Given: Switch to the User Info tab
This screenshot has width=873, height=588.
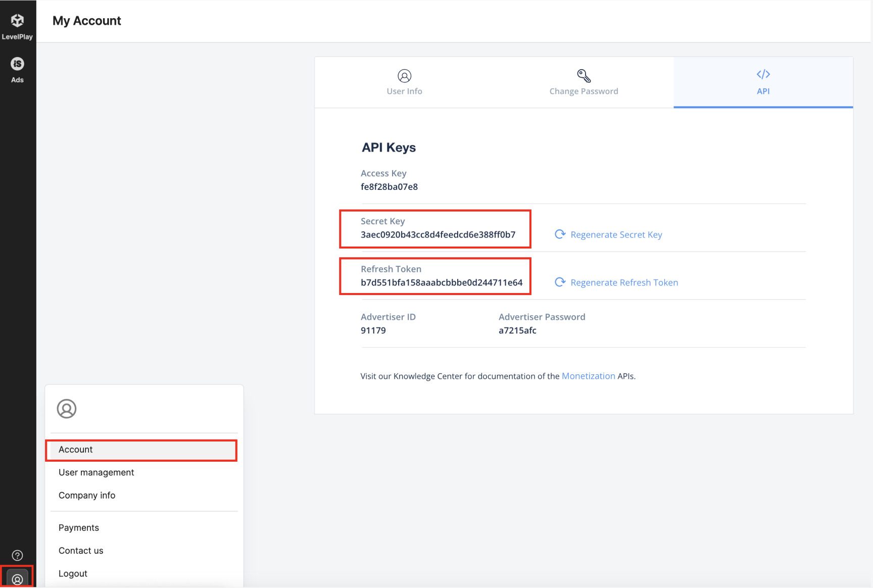Looking at the screenshot, I should coord(405,82).
